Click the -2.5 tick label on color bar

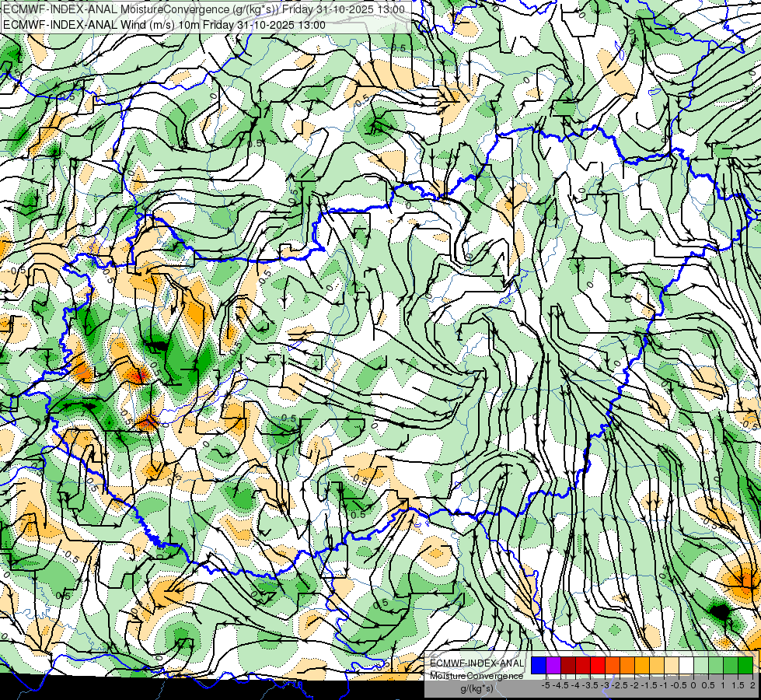620,686
